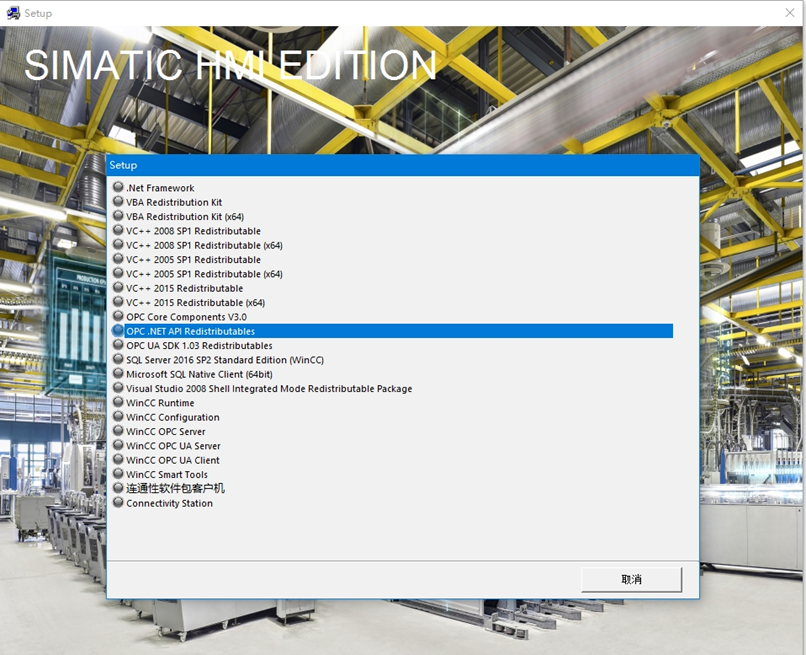Select VC++ 2005 SP1 Redistributable text
The image size is (806, 655).
coord(193,260)
